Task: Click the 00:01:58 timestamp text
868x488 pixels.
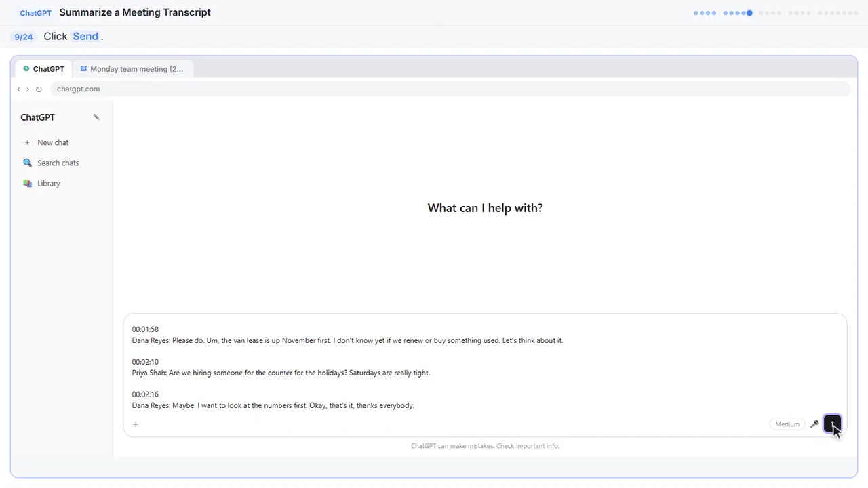Action: (145, 329)
